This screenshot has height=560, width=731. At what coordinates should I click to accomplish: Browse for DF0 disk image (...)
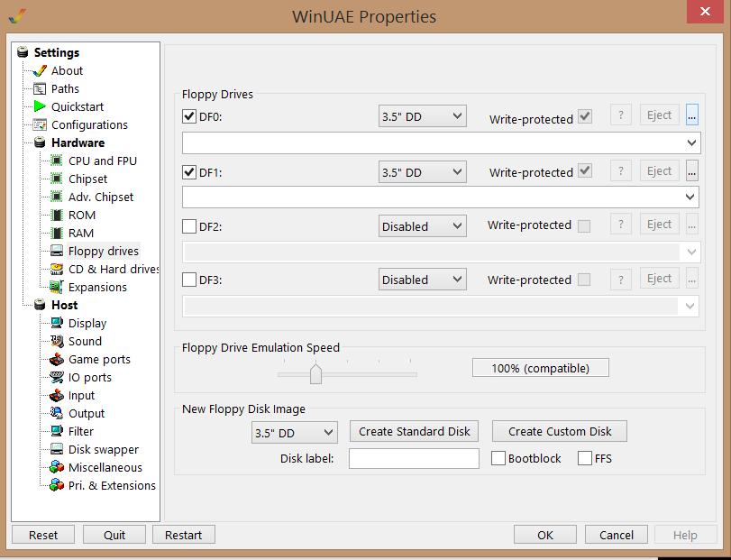692,115
